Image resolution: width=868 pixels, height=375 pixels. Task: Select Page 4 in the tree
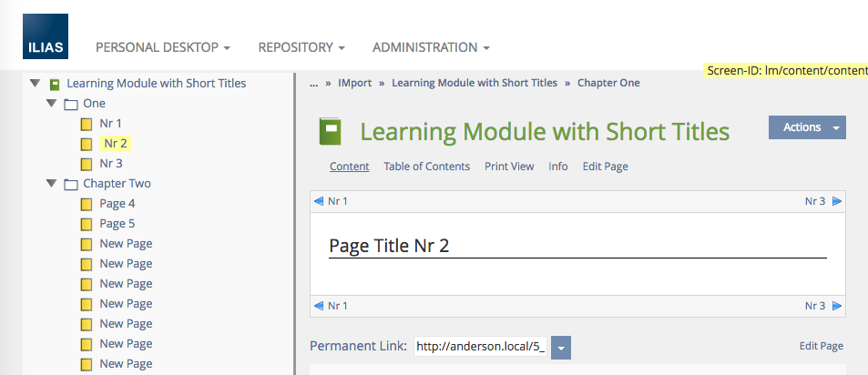pos(117,204)
